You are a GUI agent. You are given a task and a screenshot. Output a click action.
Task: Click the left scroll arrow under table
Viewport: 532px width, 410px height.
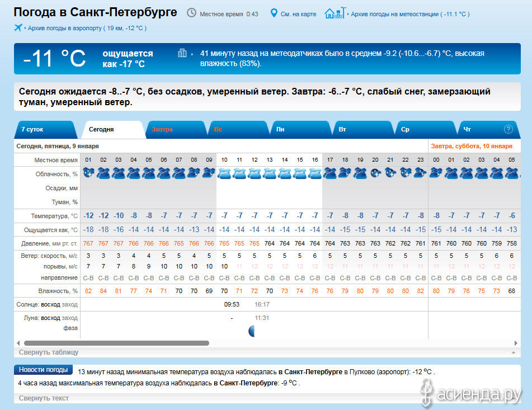[x=18, y=343]
